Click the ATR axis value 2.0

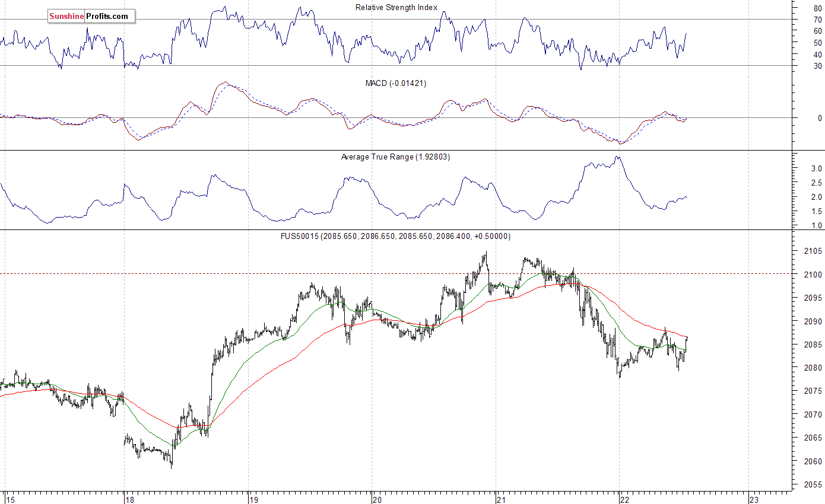816,197
